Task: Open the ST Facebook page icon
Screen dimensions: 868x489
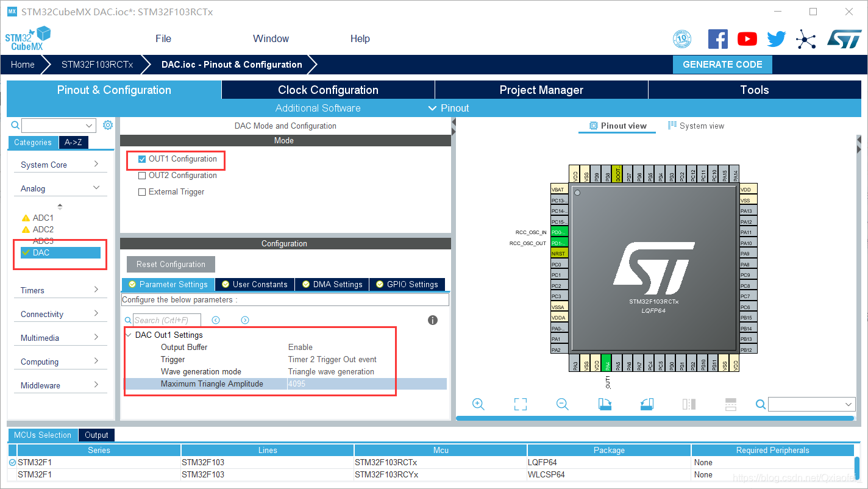Action: 717,39
